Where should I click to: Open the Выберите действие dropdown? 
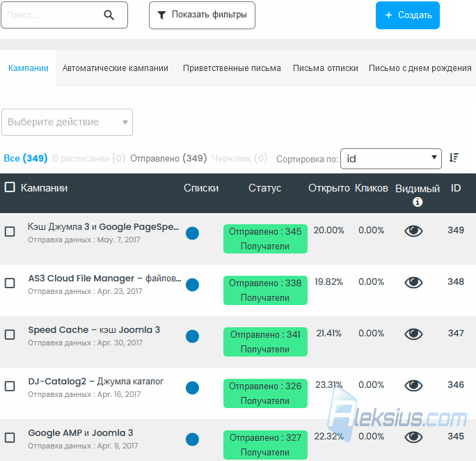coord(67,122)
